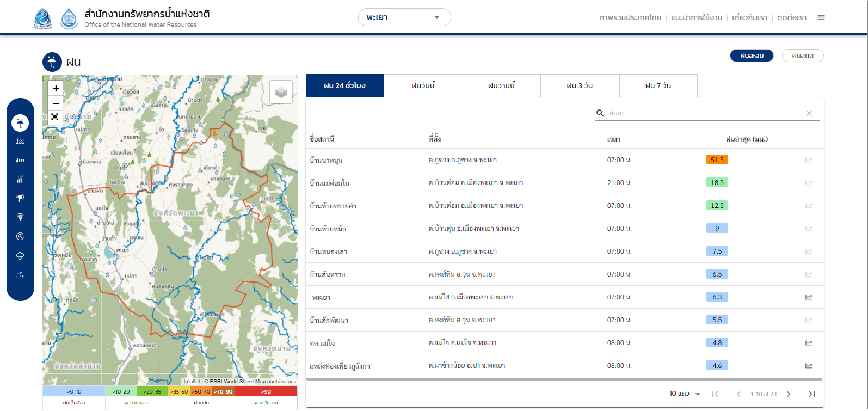This screenshot has height=411, width=868.
Task: Open chart icon for พะเยา station row
Action: click(x=809, y=297)
